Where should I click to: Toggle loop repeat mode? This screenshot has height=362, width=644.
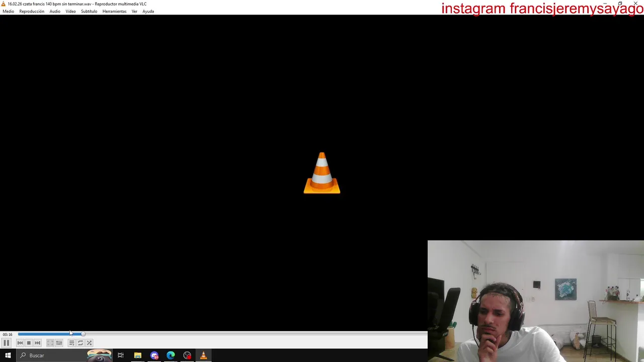pos(80,343)
